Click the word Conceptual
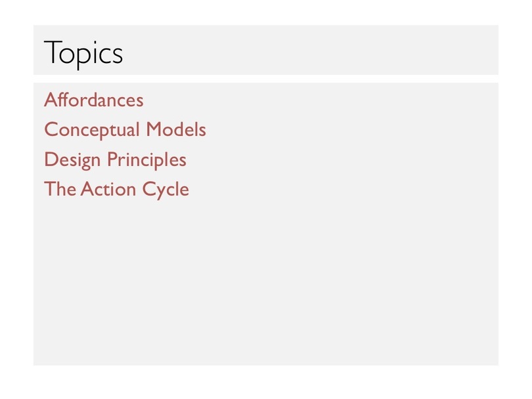 pyautogui.click(x=92, y=130)
